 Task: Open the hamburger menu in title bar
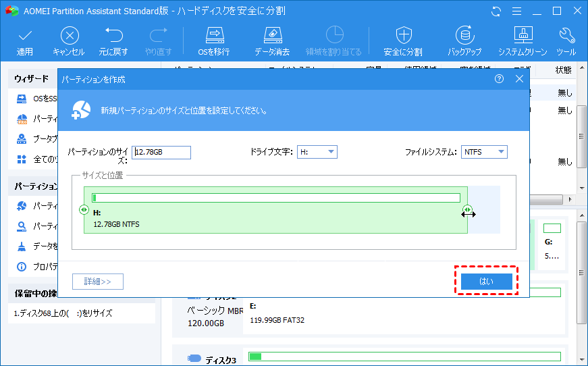(x=516, y=11)
